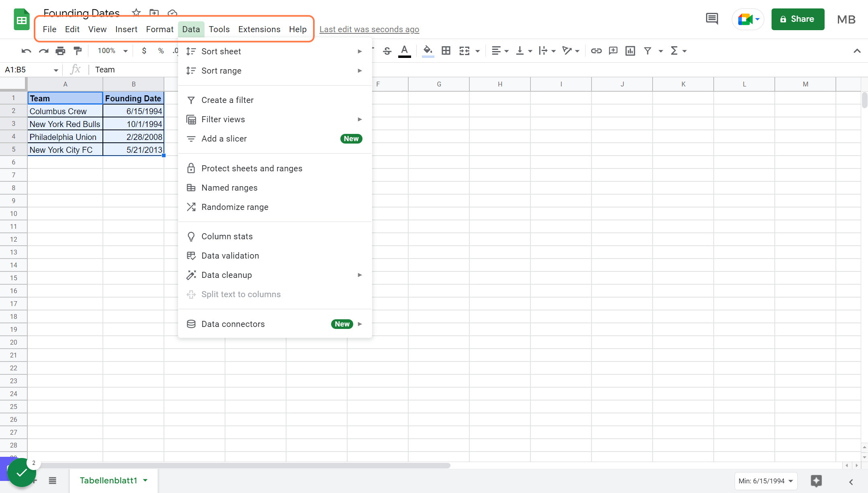Open comment history icon

712,19
